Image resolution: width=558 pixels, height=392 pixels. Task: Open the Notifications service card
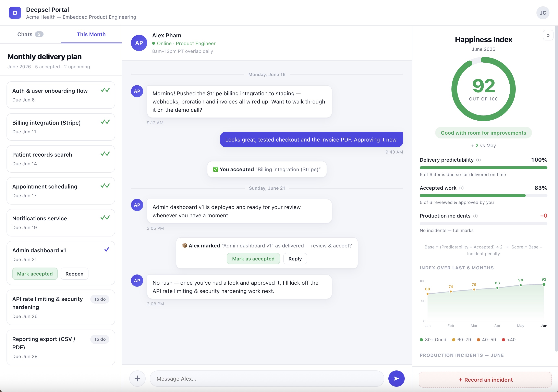[61, 223]
